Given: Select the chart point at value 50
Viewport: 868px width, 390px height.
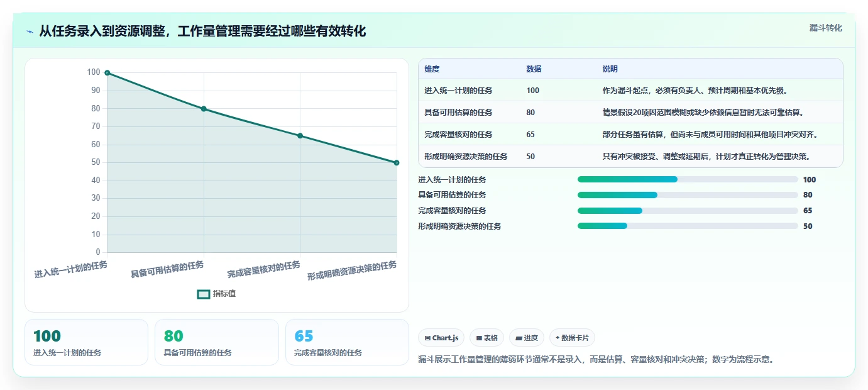Looking at the screenshot, I should click(x=397, y=163).
